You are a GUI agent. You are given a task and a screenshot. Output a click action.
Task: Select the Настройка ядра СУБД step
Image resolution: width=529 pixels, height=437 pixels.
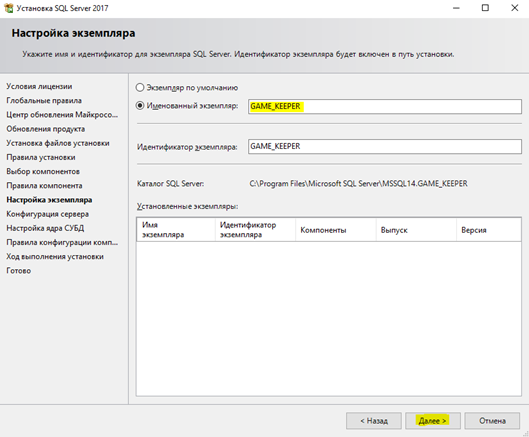(x=45, y=228)
